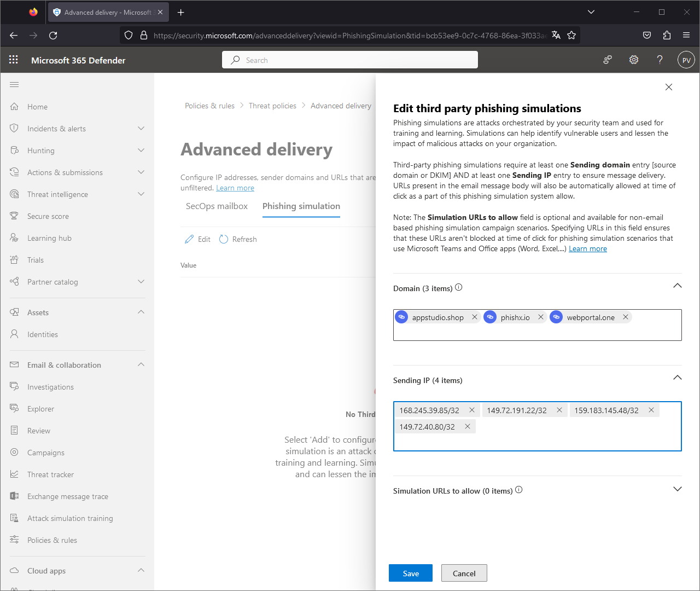Expand Hunting navigation group
Image resolution: width=700 pixels, height=591 pixels.
click(x=141, y=150)
